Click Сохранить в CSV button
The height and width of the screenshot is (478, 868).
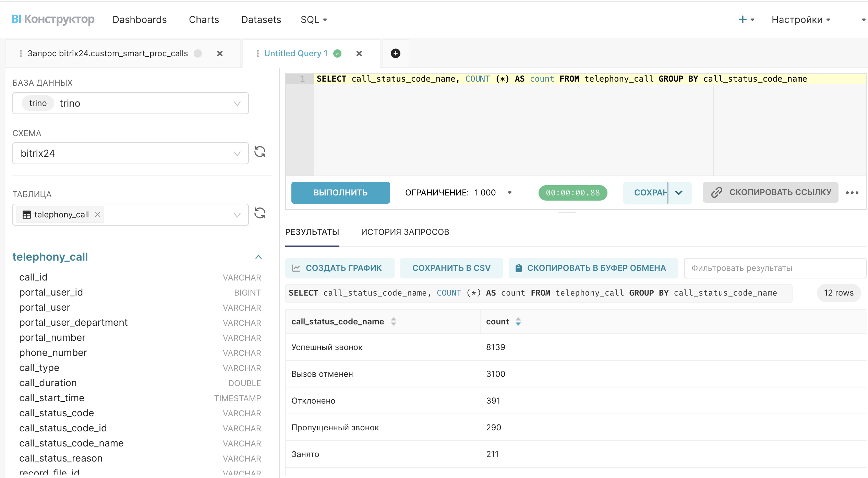pyautogui.click(x=451, y=268)
